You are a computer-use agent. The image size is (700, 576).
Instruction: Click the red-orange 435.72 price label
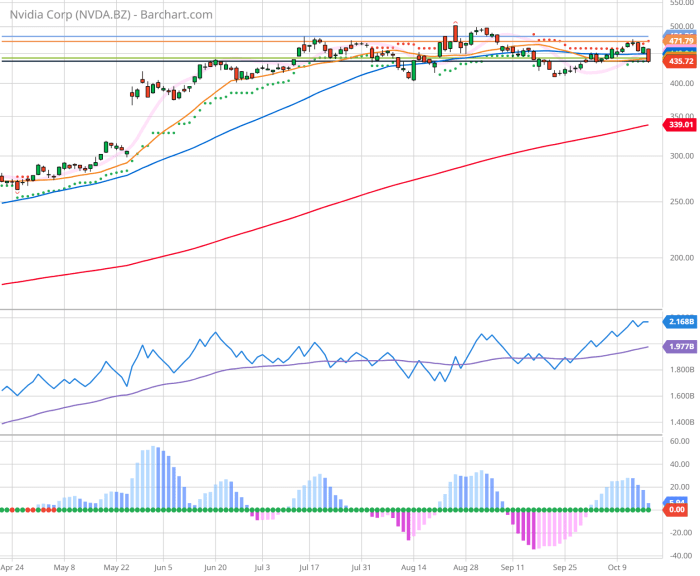click(681, 61)
